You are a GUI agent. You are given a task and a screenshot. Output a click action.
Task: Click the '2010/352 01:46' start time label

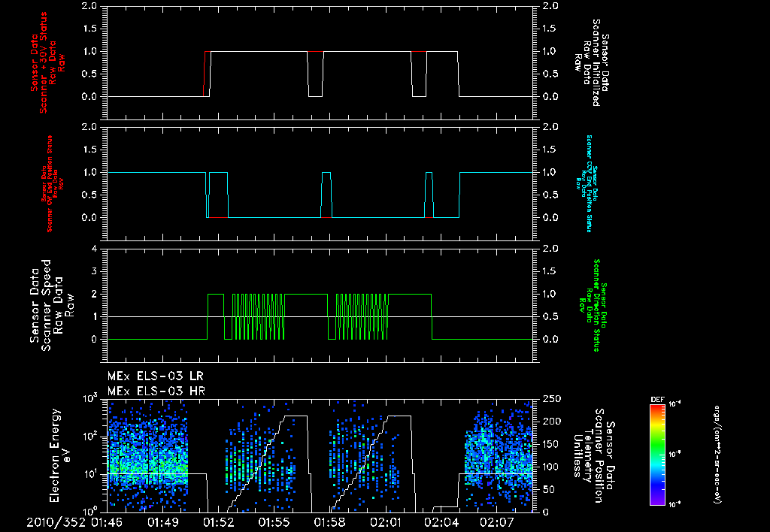tap(74, 522)
